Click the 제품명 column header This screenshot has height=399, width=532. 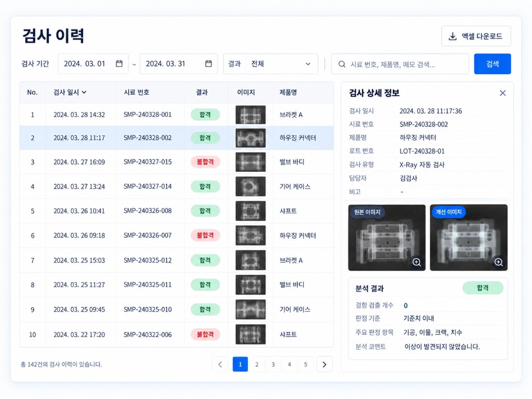[x=288, y=92]
